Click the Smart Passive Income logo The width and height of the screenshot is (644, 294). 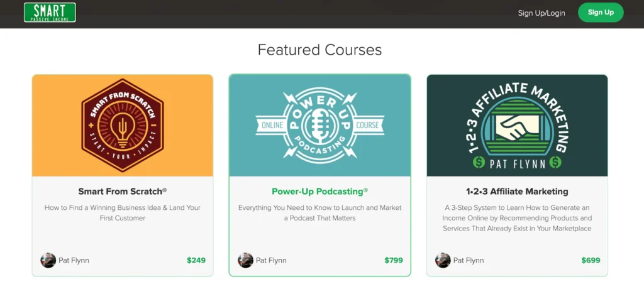click(50, 13)
